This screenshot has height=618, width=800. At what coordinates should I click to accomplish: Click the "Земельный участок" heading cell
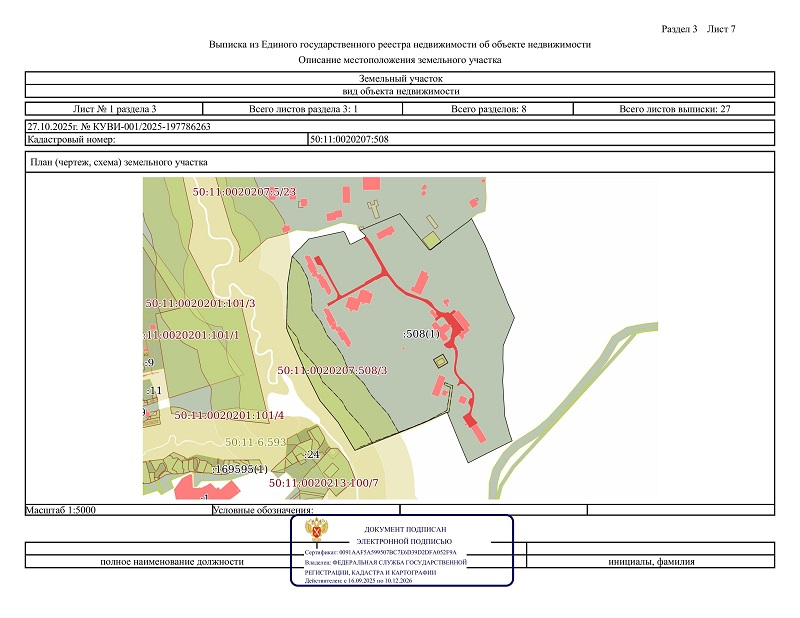[399, 77]
